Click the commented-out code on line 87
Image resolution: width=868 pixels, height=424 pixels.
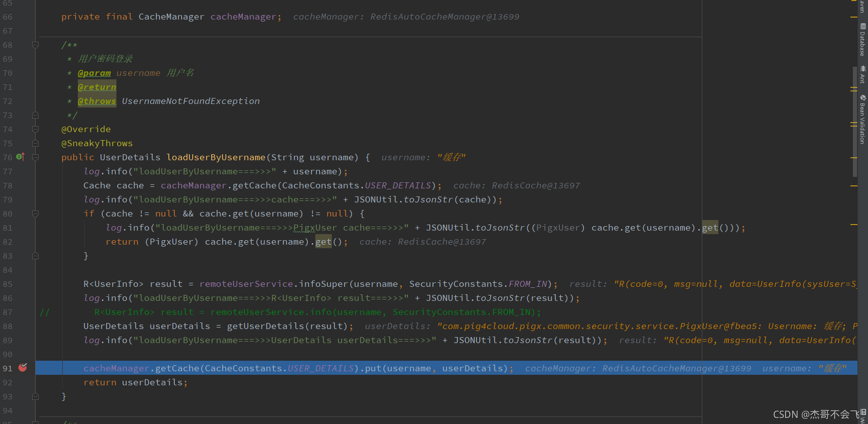(x=318, y=312)
